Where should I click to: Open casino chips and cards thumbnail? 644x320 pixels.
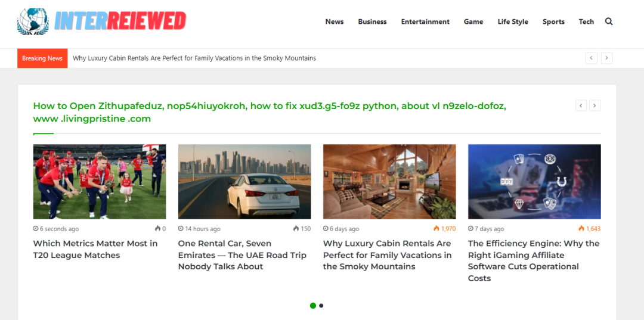534,182
